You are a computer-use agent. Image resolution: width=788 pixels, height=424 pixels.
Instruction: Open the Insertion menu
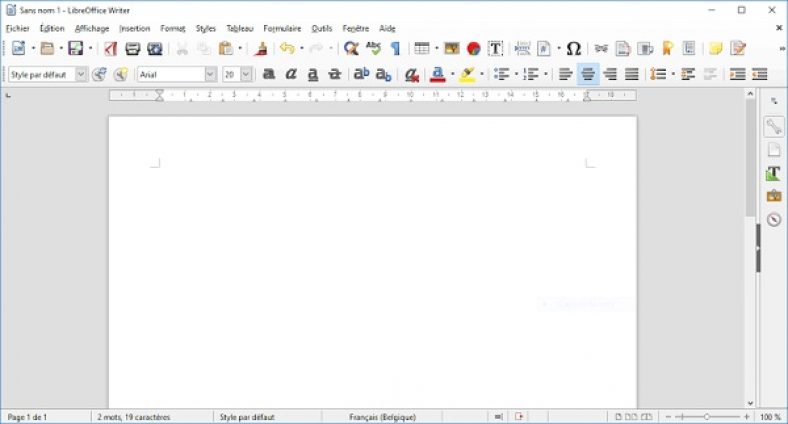(x=135, y=29)
